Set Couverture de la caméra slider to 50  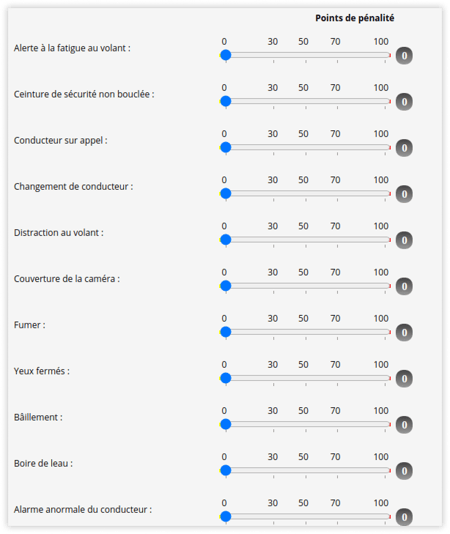click(306, 286)
